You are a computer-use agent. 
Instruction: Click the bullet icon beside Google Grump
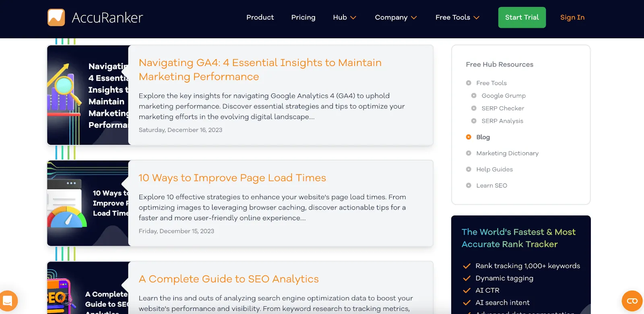tap(474, 96)
